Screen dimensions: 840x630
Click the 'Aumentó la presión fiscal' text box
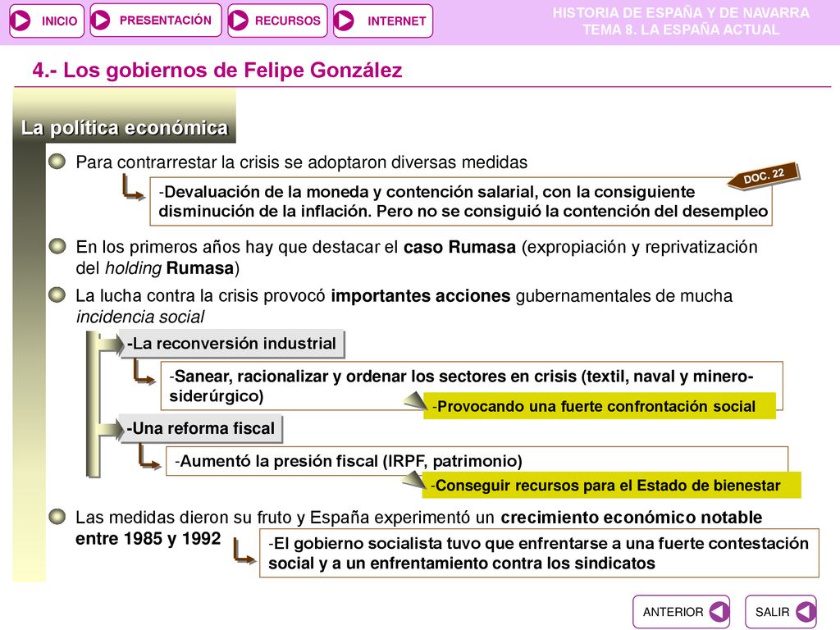coord(477,461)
